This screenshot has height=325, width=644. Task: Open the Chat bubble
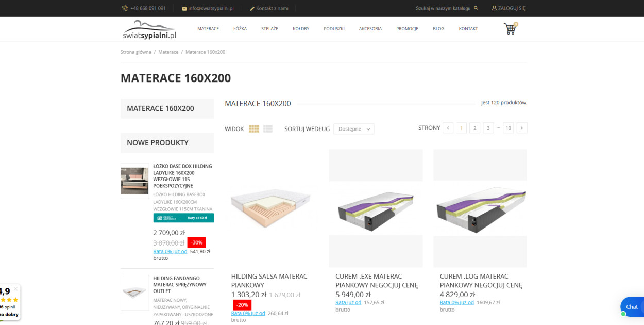pos(632,307)
